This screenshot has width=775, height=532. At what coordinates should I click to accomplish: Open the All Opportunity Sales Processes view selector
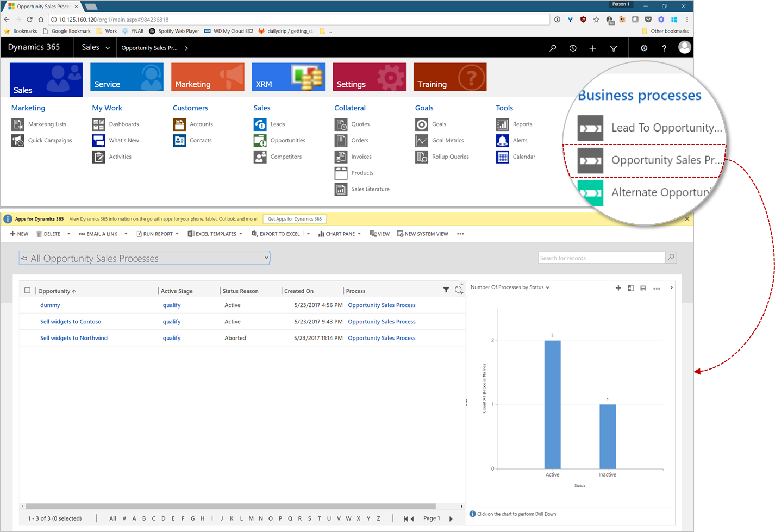(x=144, y=258)
